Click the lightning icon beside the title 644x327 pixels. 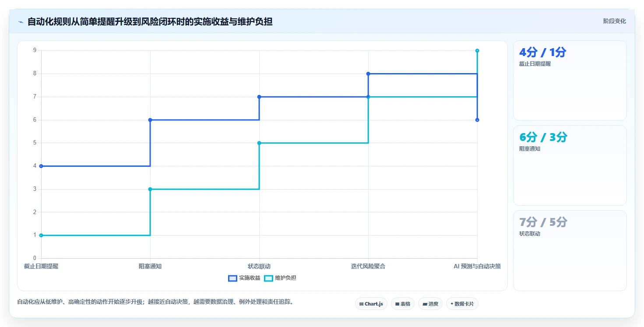click(21, 22)
